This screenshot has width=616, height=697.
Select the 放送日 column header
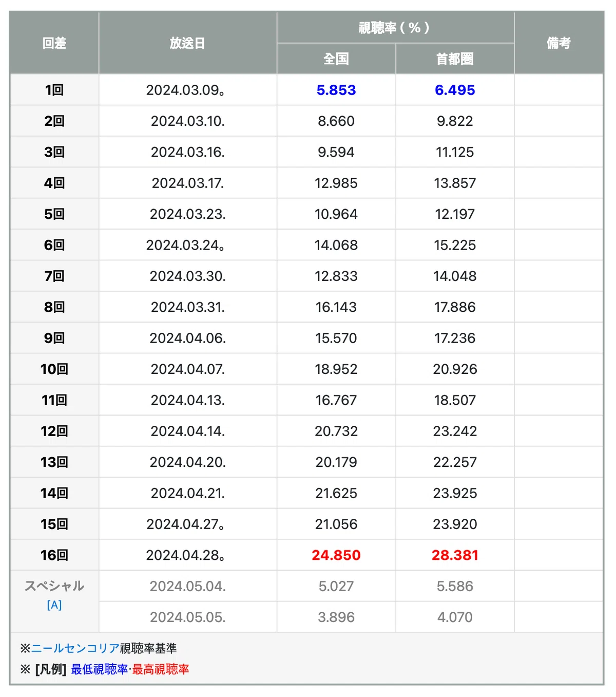188,43
